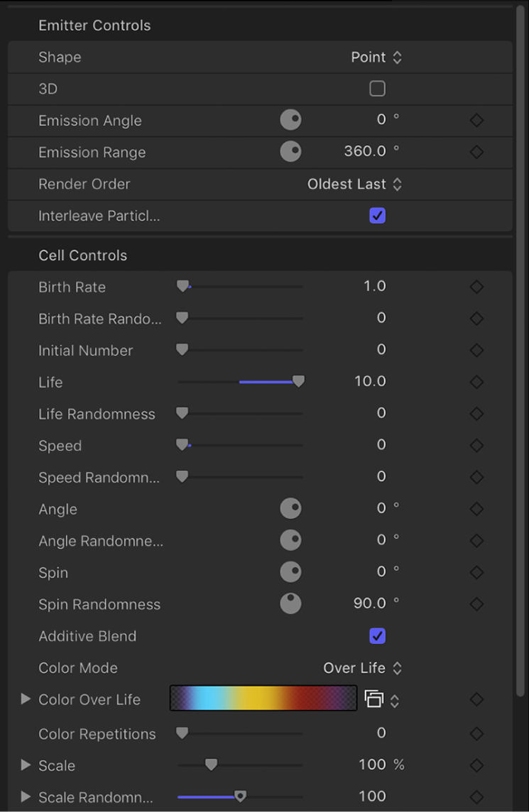Image resolution: width=529 pixels, height=812 pixels.
Task: Click the Color Over Life gradient bar
Action: [263, 699]
